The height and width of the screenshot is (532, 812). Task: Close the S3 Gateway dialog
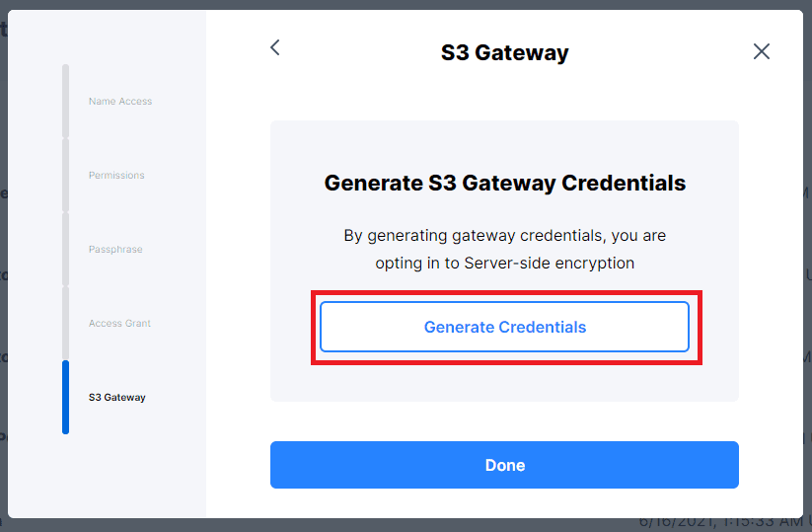point(762,51)
